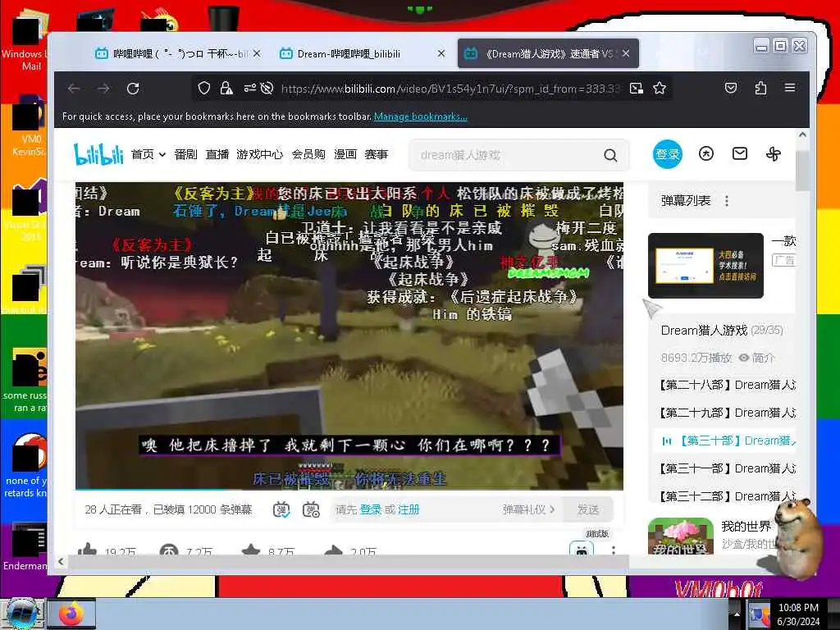
Task: Expand the 首页 dropdown chevron
Action: pos(162,155)
